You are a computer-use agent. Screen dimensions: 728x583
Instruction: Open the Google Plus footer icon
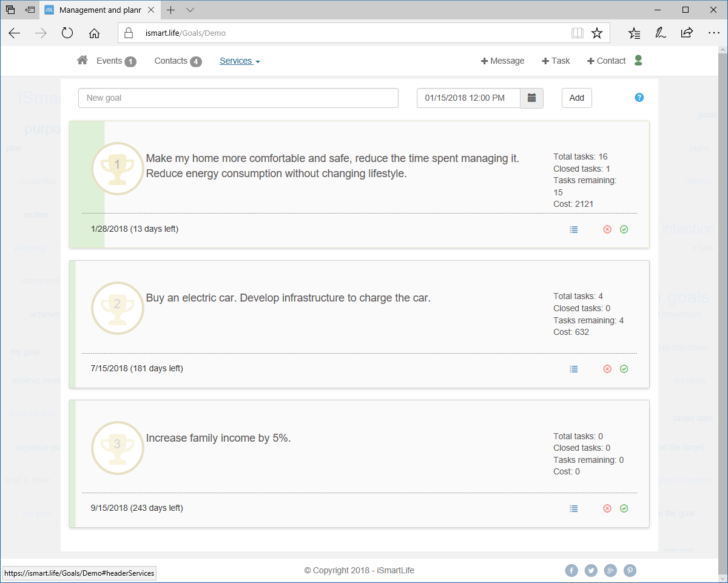click(610, 570)
